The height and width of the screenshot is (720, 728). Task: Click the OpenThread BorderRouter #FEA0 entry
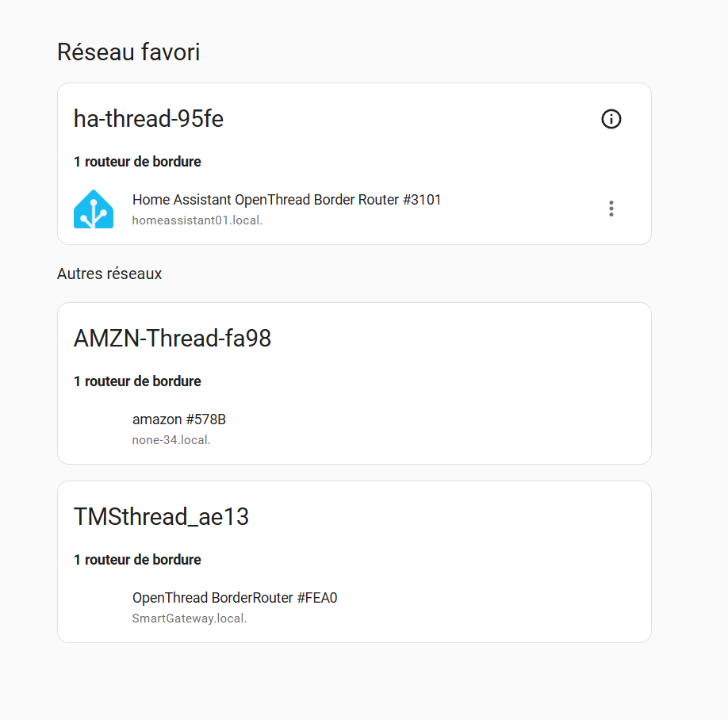pyautogui.click(x=234, y=598)
